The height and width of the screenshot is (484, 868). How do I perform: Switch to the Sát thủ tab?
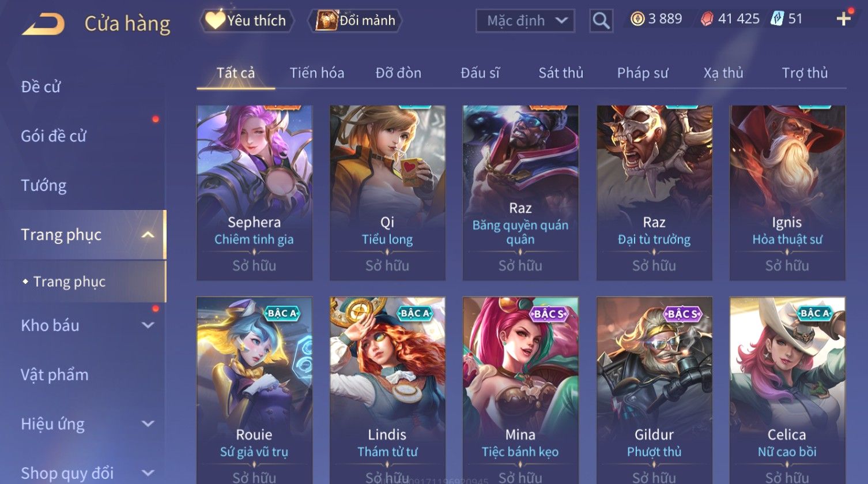click(561, 73)
